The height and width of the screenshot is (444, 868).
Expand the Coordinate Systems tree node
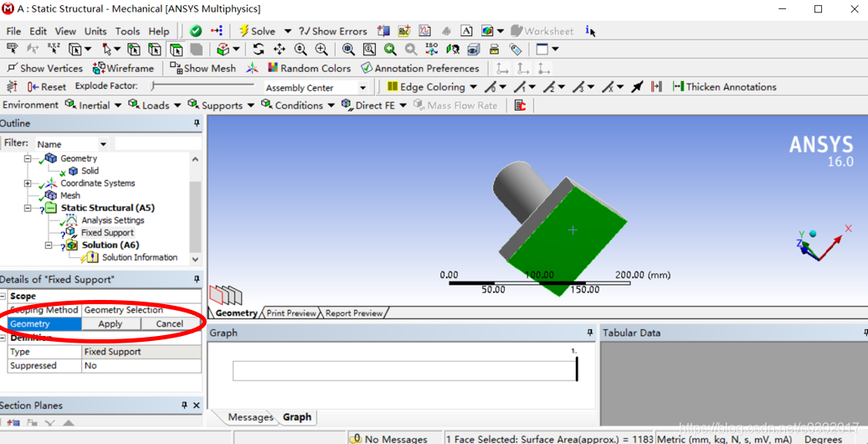point(28,183)
